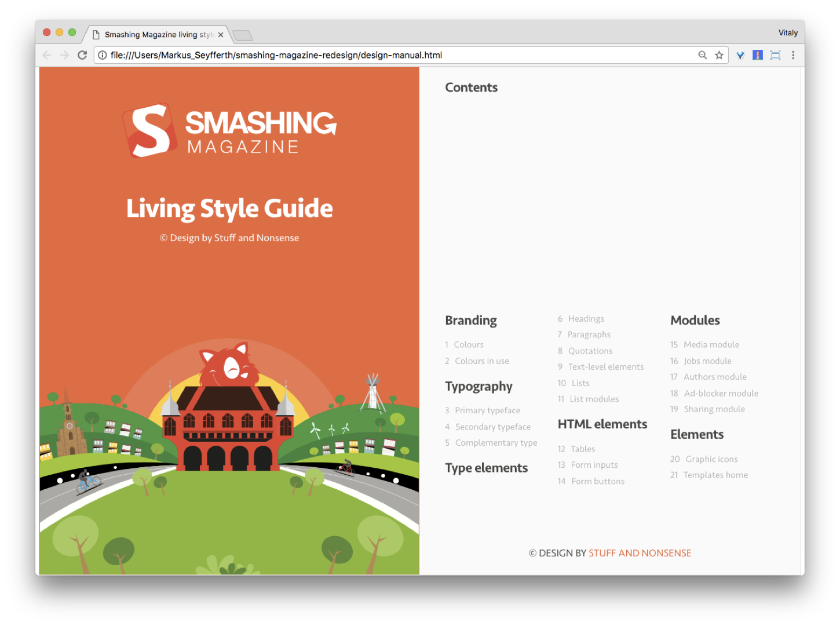Open the Colours in use link
Screen dimensions: 840x626
pos(481,361)
